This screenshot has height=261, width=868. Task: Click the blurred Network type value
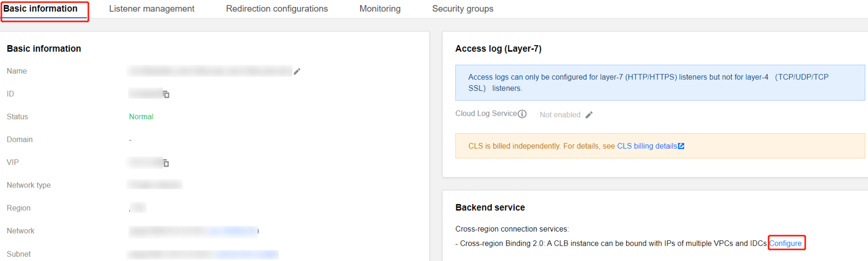tap(155, 185)
